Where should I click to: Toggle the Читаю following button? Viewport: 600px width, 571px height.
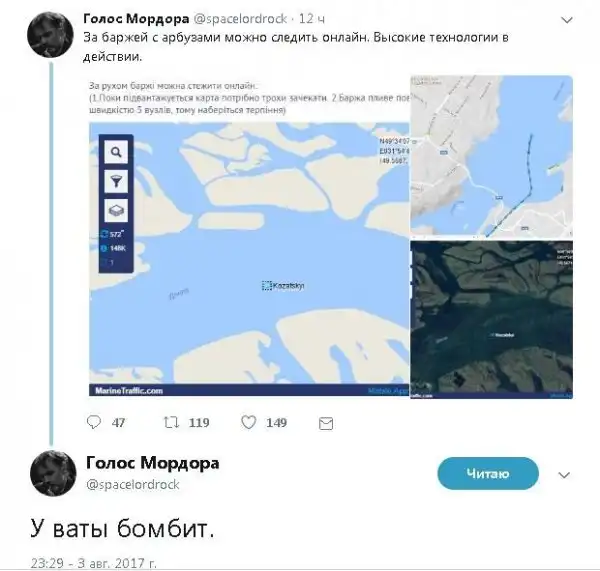pyautogui.click(x=488, y=473)
